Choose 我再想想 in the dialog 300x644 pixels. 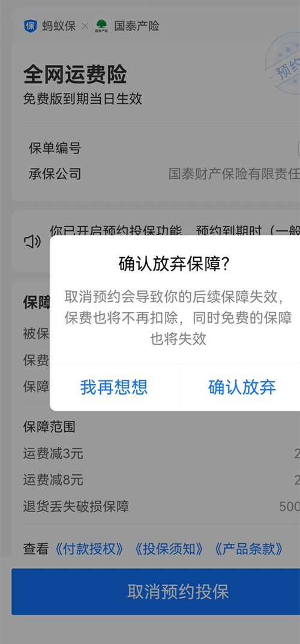click(114, 387)
